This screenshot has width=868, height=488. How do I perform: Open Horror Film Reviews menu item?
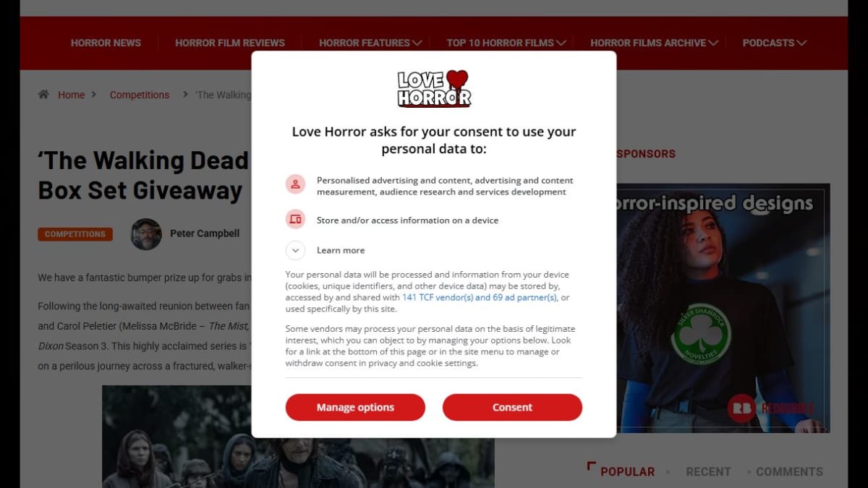(230, 43)
